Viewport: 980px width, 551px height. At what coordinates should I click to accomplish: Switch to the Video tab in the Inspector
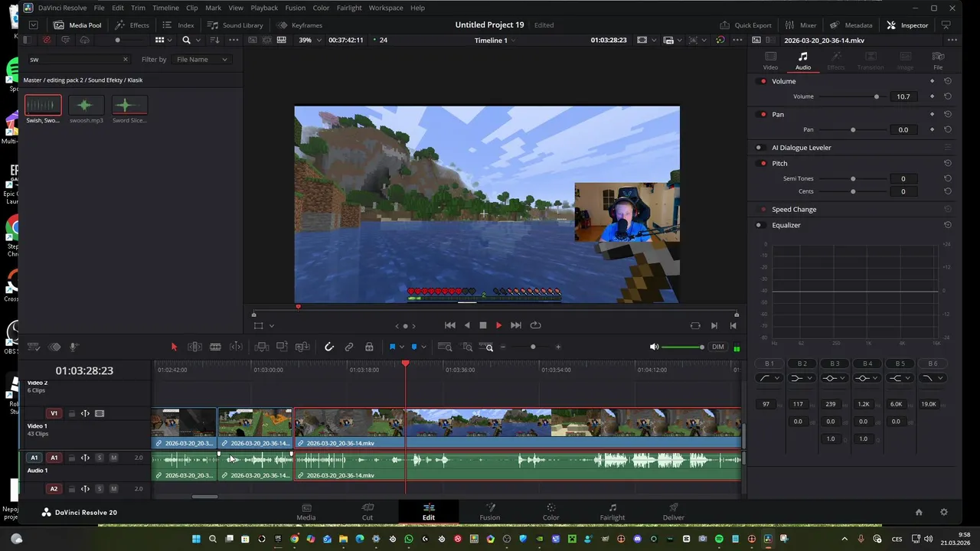coord(770,60)
